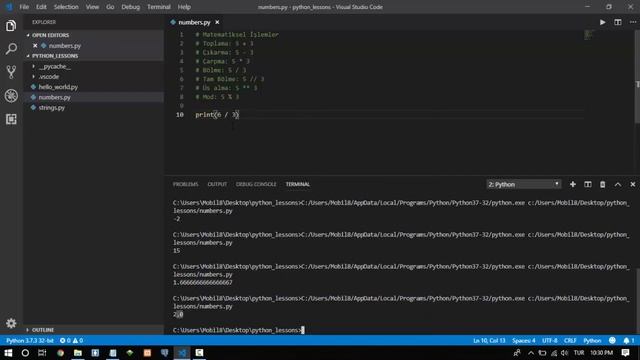Image resolution: width=640 pixels, height=360 pixels.
Task: Close the numbers.py editor tab
Action: point(217,22)
